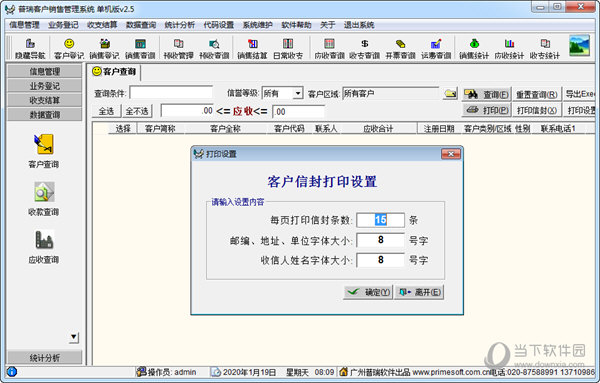
Task: Click 收信人姓名字体大小 input field
Action: 380,260
